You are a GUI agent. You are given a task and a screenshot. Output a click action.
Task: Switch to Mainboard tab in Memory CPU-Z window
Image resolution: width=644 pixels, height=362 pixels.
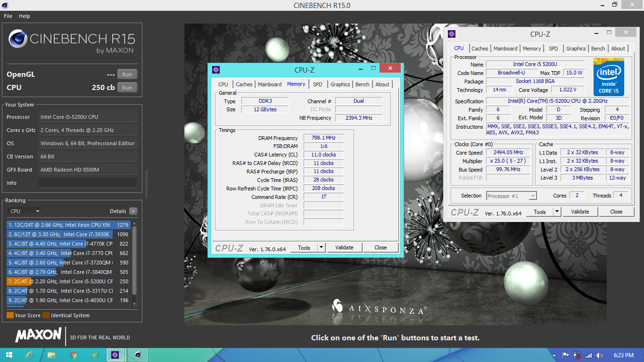pyautogui.click(x=270, y=84)
